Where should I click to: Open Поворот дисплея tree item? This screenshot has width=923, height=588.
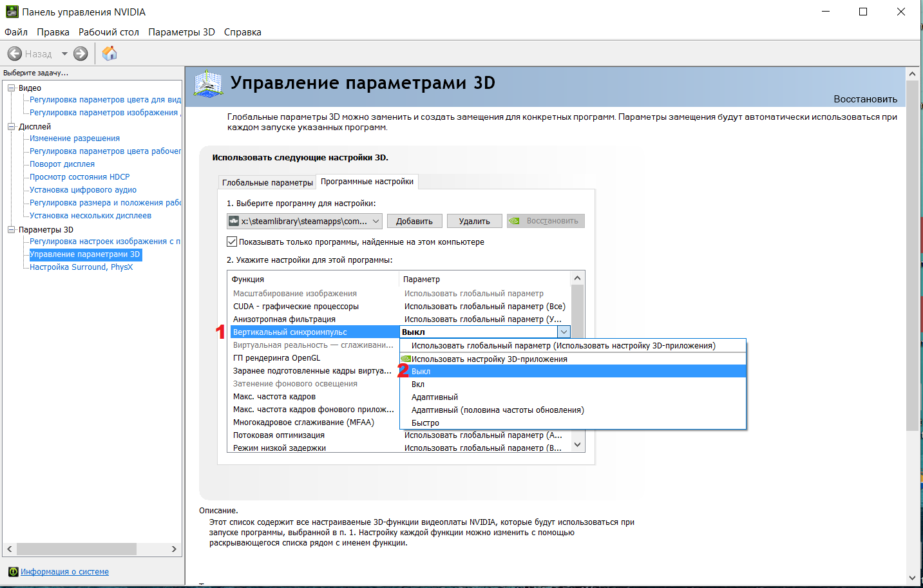pyautogui.click(x=62, y=164)
